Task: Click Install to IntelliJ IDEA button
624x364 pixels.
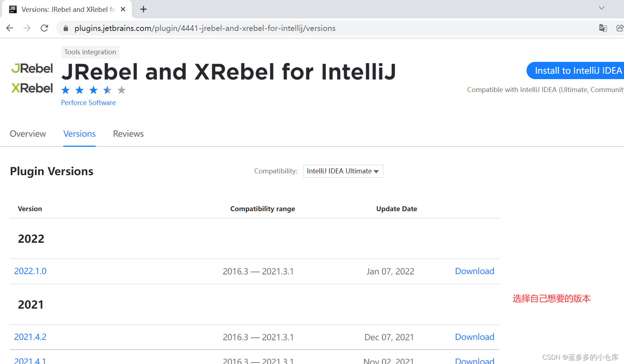Action: coord(577,70)
